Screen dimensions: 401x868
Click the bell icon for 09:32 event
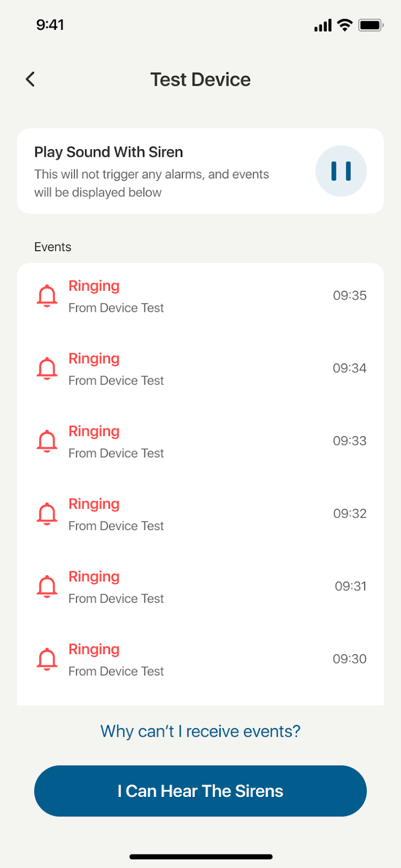(x=47, y=514)
